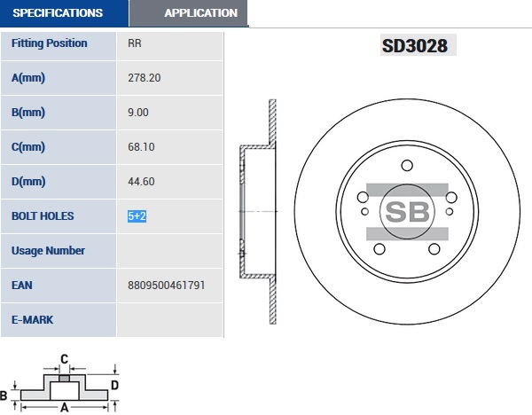This screenshot has width=532, height=415.
Task: Click the highlighted 5+2 bolt holes value
Action: [x=137, y=215]
